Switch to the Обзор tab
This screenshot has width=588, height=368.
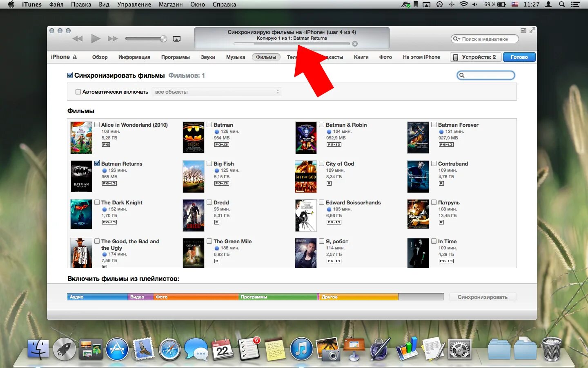[100, 57]
